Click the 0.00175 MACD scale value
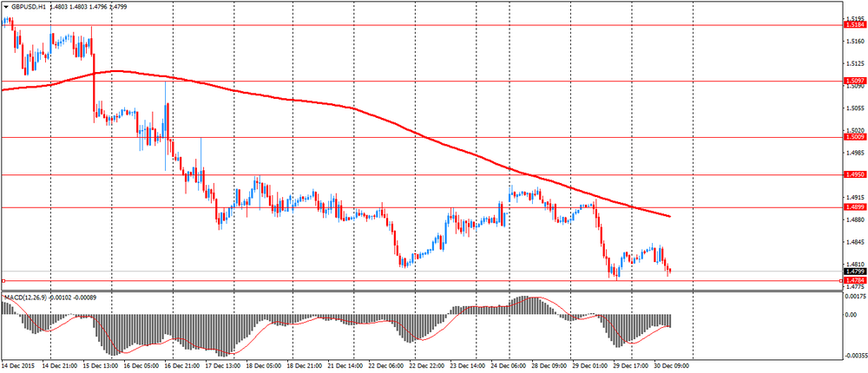 click(855, 298)
